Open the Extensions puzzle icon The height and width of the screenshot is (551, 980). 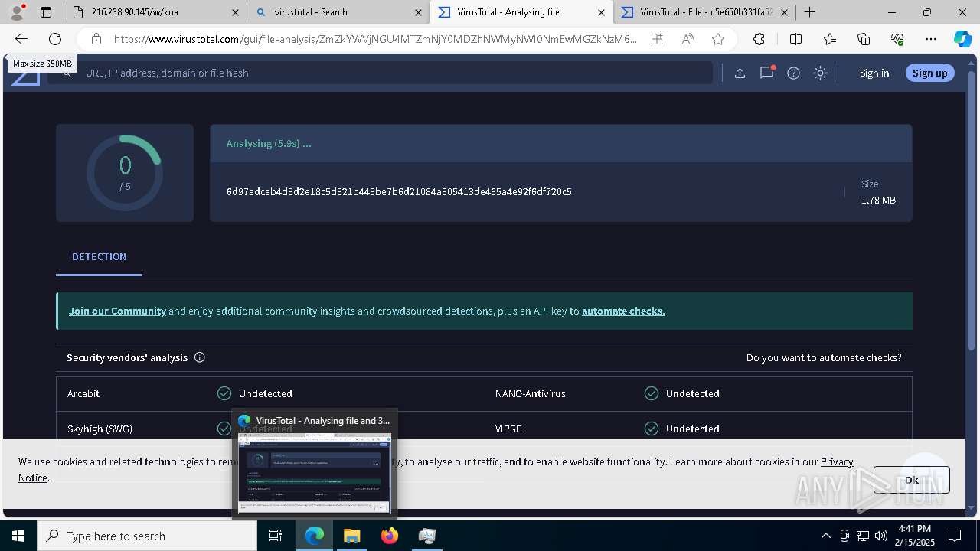(759, 39)
